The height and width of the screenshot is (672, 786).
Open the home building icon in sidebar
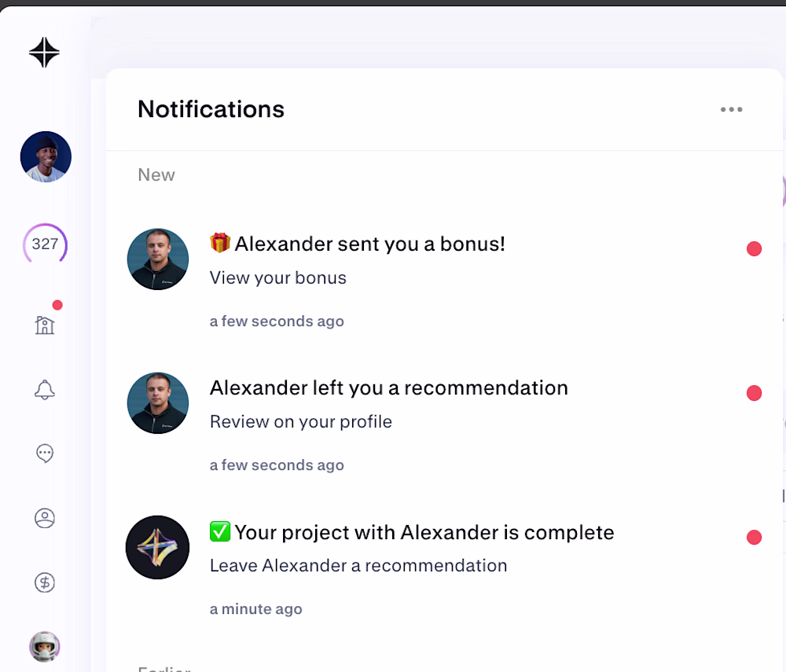coord(45,325)
